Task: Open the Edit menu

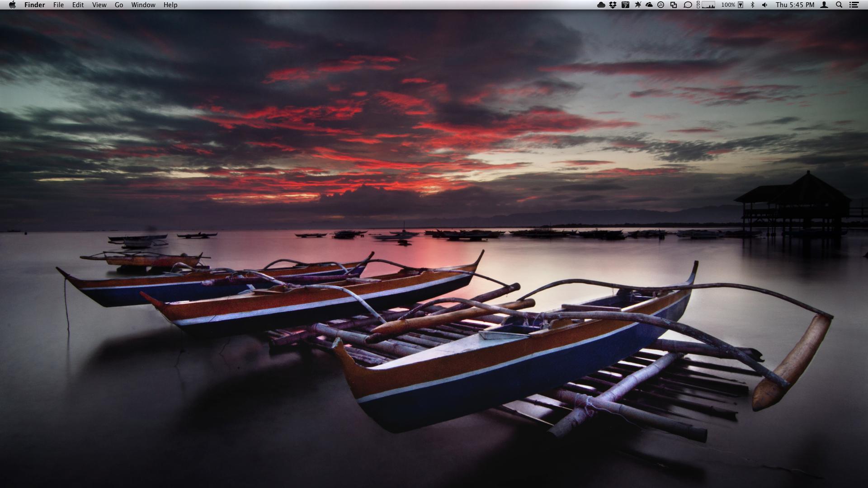Action: pos(78,5)
